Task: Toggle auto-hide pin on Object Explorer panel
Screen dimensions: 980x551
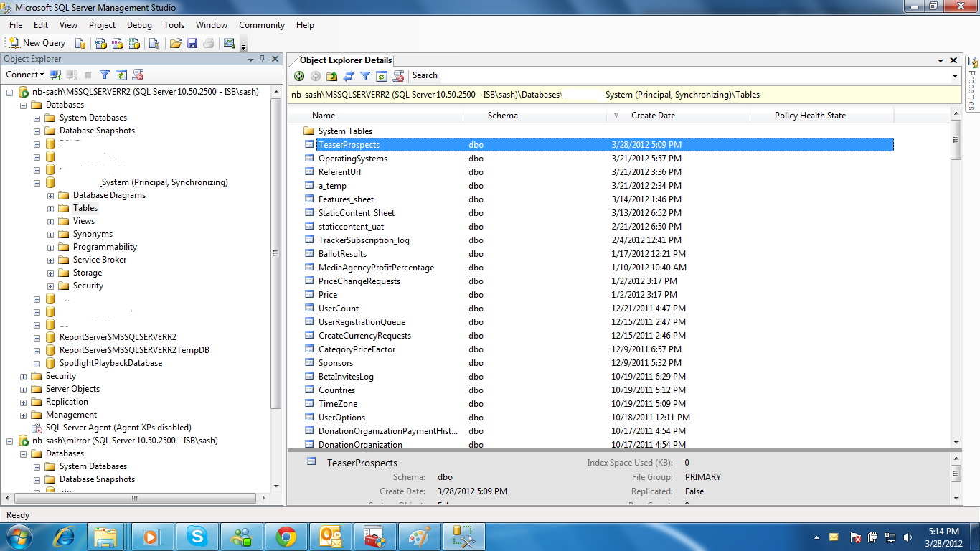Action: click(262, 59)
